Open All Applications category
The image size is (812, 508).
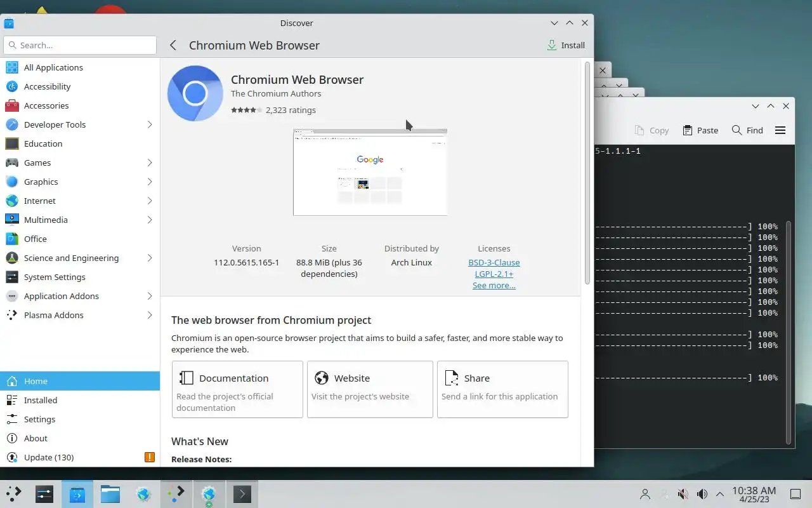click(x=80, y=67)
